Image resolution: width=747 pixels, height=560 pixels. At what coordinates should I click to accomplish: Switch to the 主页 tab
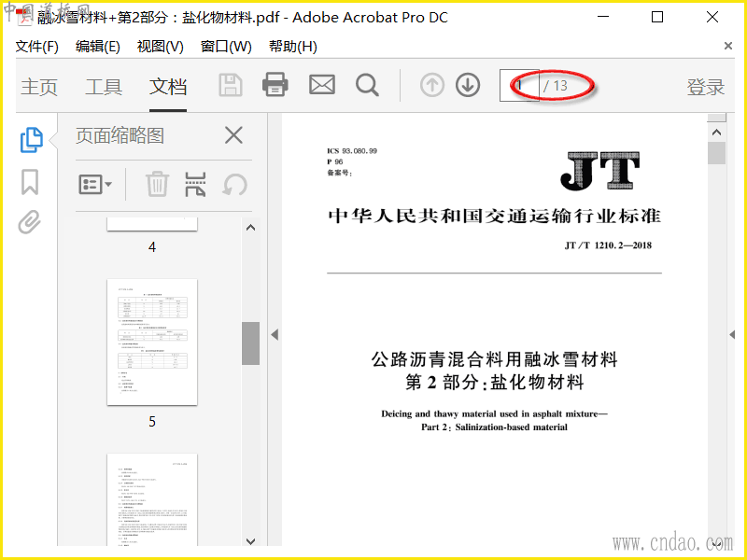39,87
